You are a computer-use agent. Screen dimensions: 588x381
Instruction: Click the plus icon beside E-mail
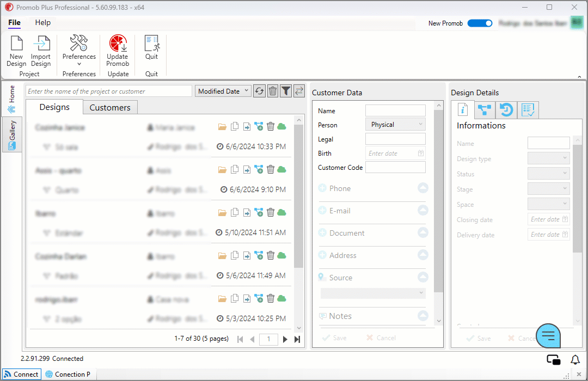pyautogui.click(x=322, y=211)
